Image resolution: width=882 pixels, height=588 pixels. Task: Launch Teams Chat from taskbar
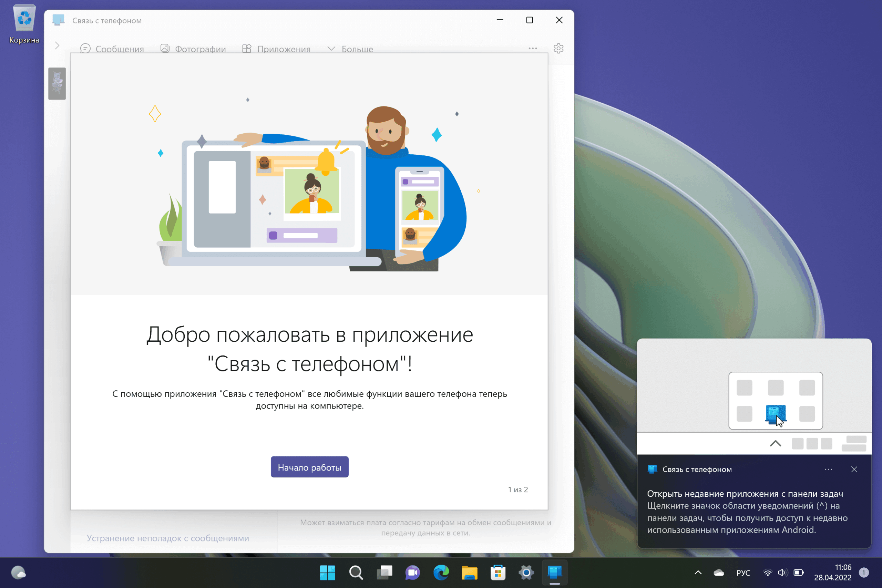(x=412, y=572)
